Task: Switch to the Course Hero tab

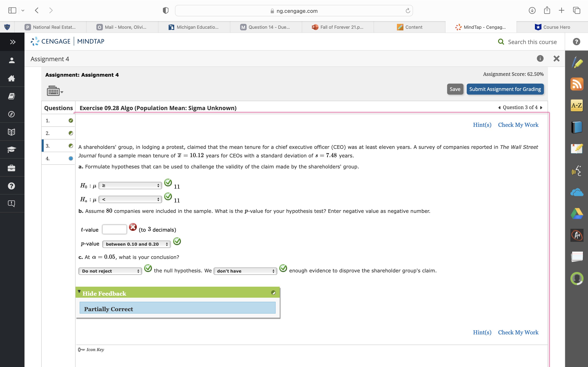Action: coord(552,27)
